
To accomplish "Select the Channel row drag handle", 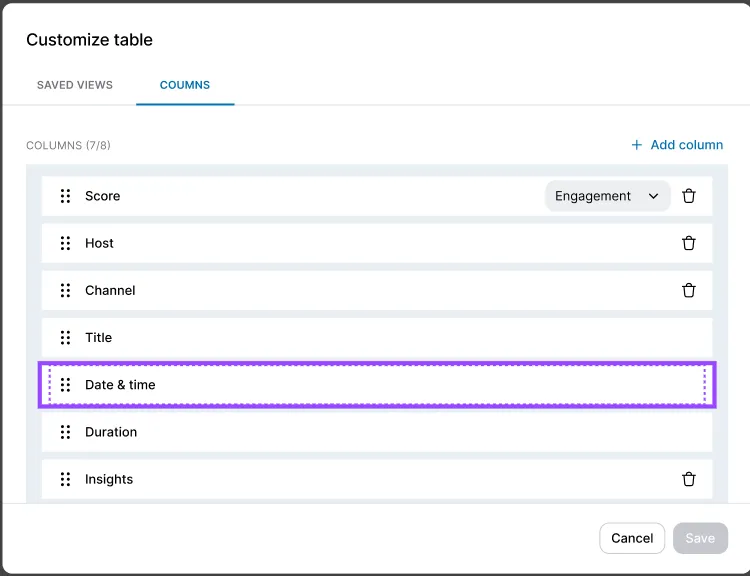I will (x=65, y=290).
